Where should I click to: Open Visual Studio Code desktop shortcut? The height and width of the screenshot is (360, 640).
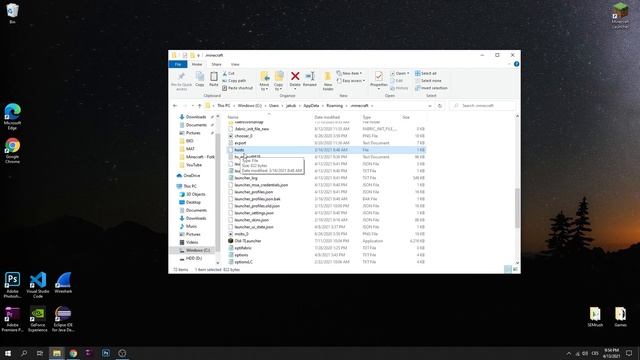coord(38,285)
